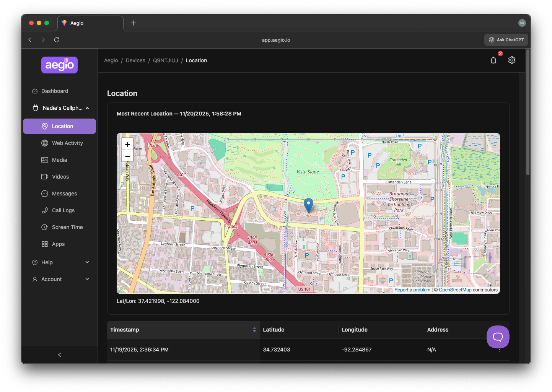
Task: Click the Ask ChatGPT button
Action: click(506, 40)
